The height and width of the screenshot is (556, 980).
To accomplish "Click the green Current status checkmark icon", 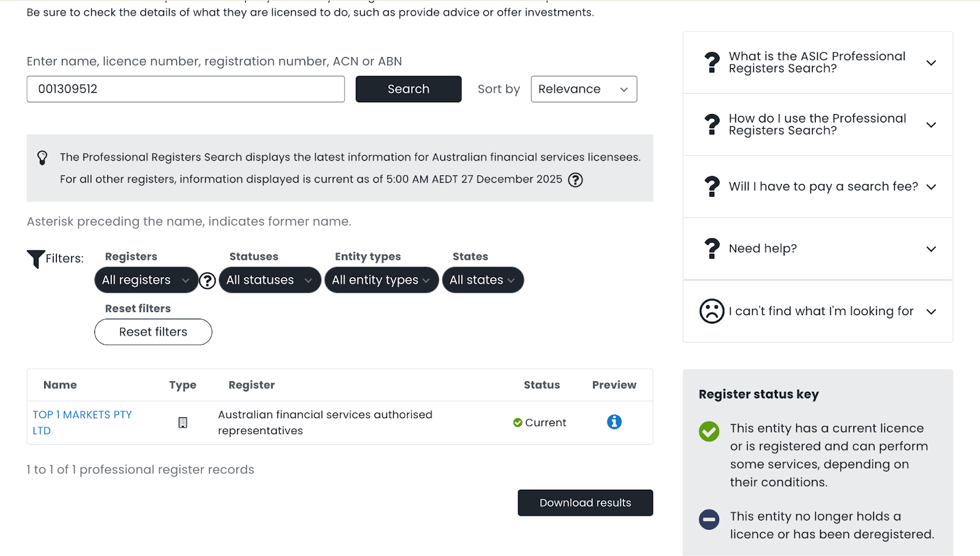I will point(518,422).
